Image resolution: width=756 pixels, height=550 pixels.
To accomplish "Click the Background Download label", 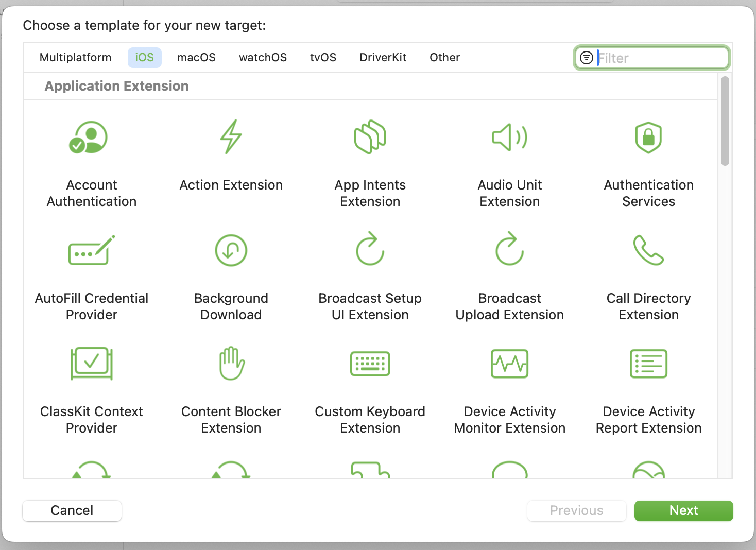I will (x=231, y=306).
